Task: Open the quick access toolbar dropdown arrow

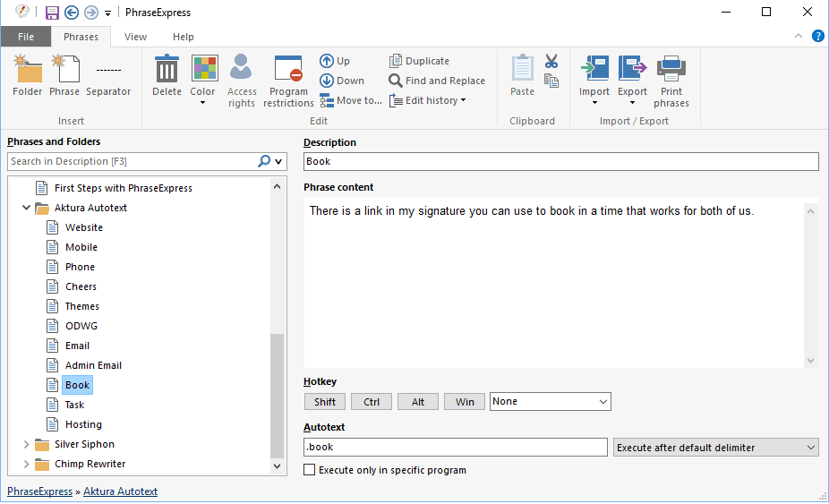Action: [x=107, y=13]
